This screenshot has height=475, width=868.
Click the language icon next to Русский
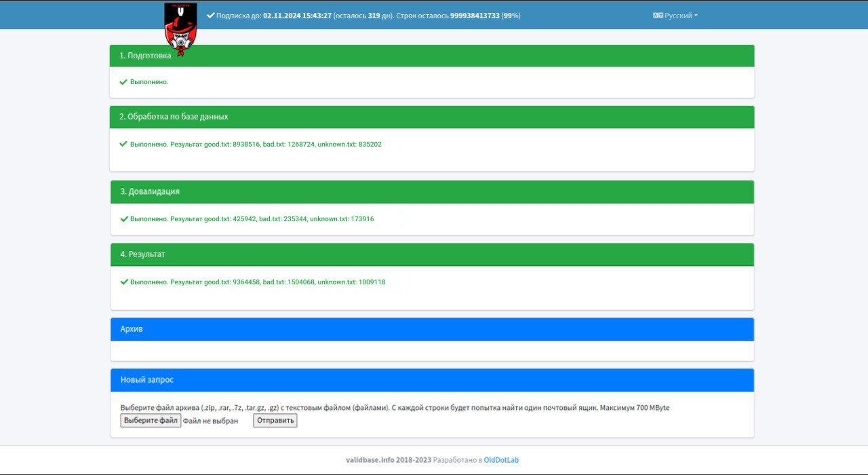(x=657, y=16)
